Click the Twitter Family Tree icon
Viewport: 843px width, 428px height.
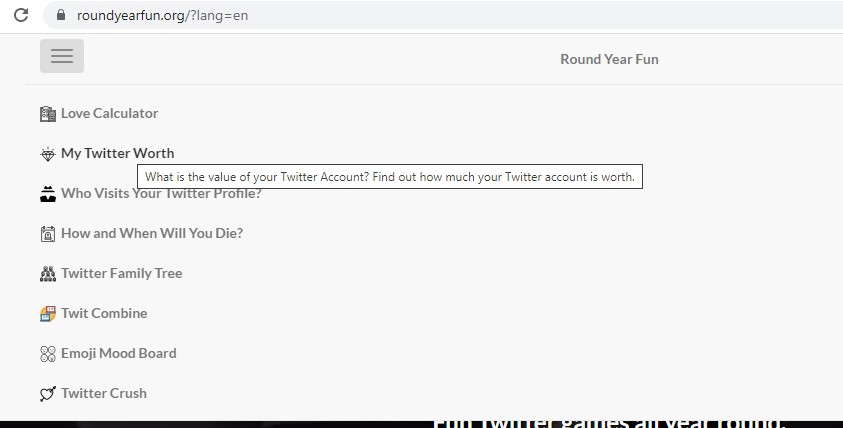[48, 274]
